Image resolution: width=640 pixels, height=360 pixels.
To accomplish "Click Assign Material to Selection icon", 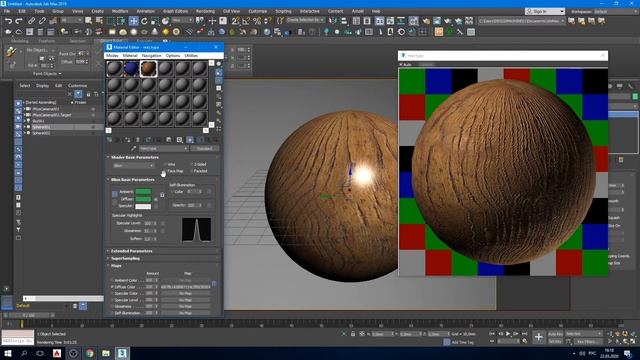I will (x=128, y=140).
